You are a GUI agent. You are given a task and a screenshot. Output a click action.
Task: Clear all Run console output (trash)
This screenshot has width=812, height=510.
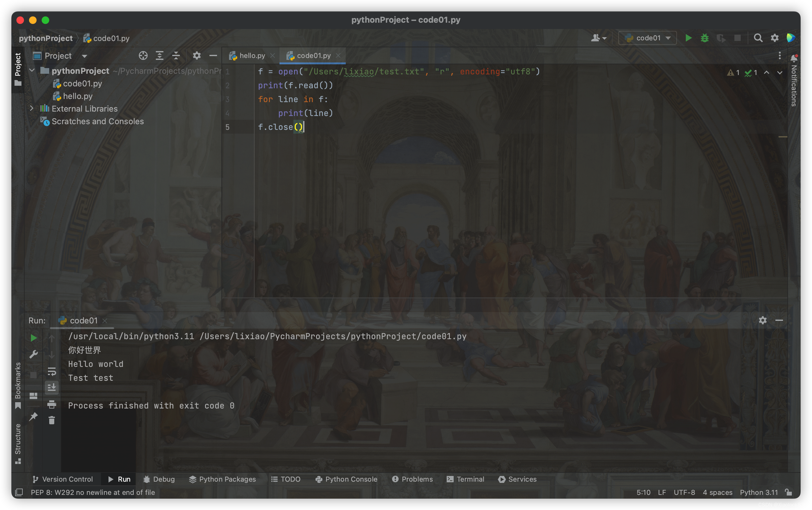pyautogui.click(x=52, y=420)
